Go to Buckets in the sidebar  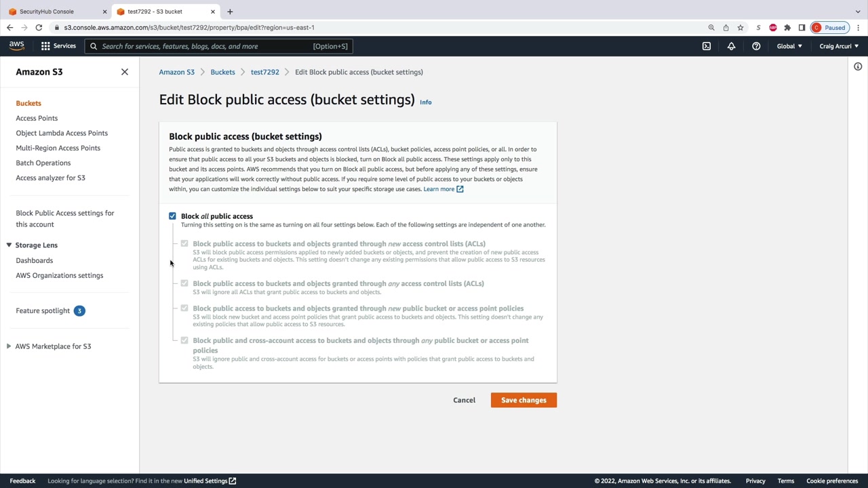[x=28, y=103]
